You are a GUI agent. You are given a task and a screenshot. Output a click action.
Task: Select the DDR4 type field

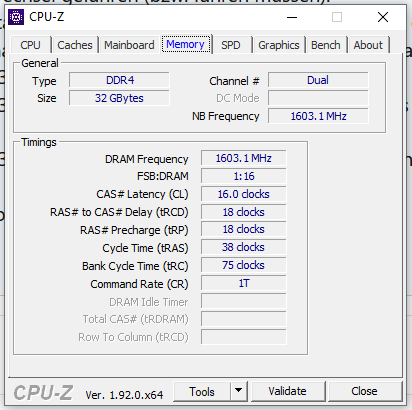[x=119, y=80]
